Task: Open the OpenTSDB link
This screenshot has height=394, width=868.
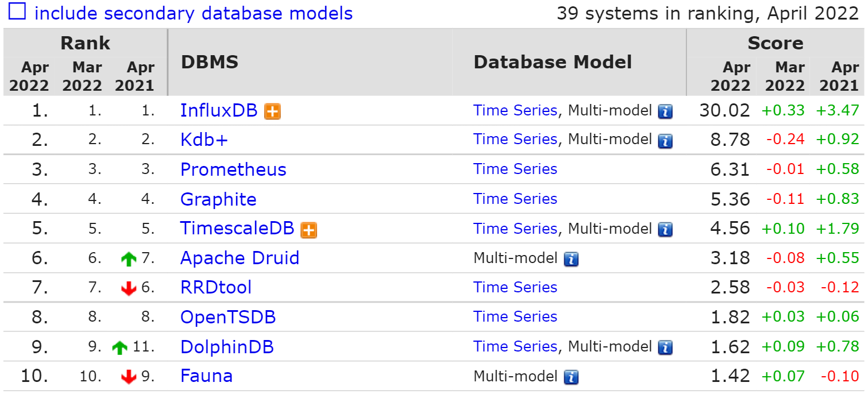Action: click(227, 316)
